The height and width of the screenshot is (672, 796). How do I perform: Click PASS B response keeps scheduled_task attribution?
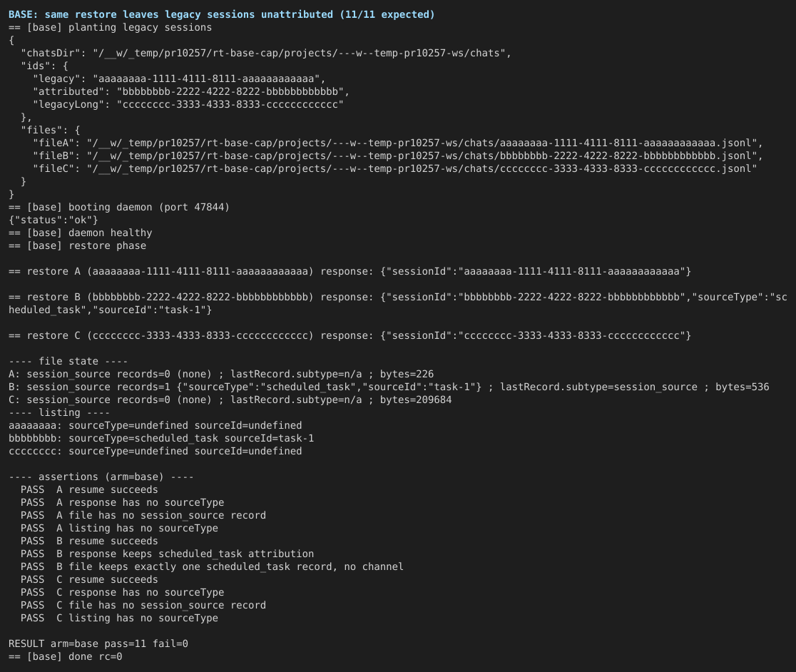pos(167,554)
